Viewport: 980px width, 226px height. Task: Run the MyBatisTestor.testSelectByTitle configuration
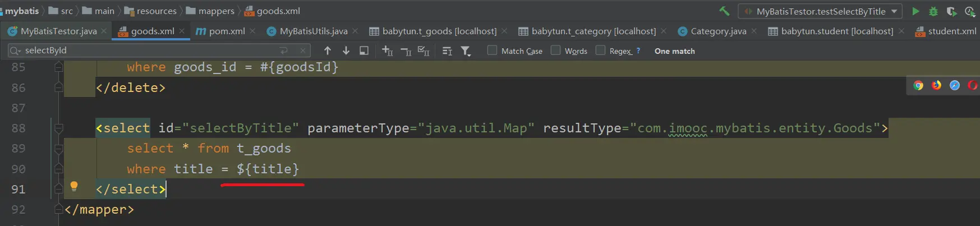pos(915,11)
